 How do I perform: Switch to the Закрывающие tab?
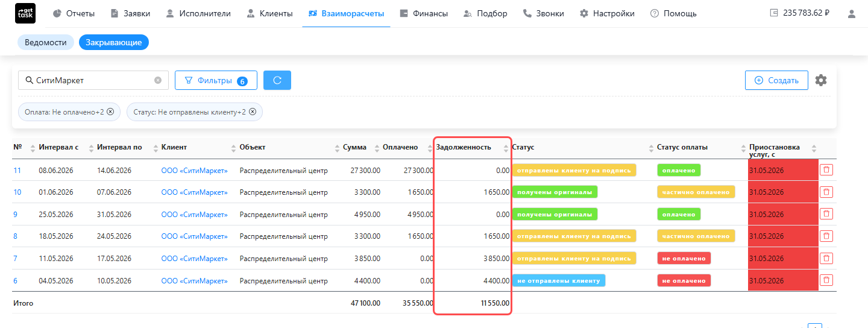[x=114, y=42]
